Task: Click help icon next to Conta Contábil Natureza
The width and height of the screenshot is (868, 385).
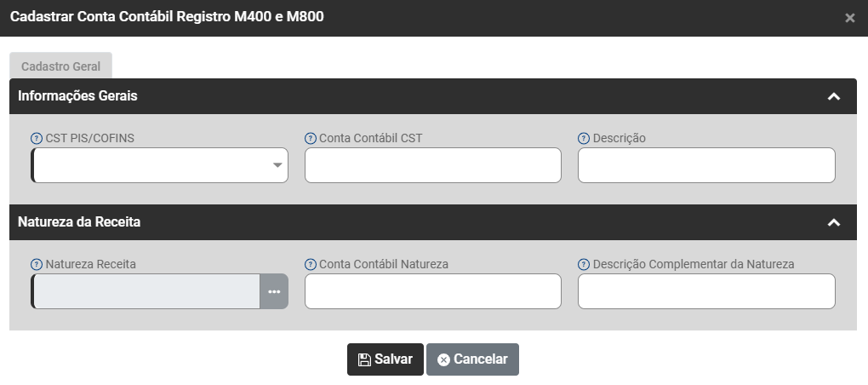Action: point(311,264)
